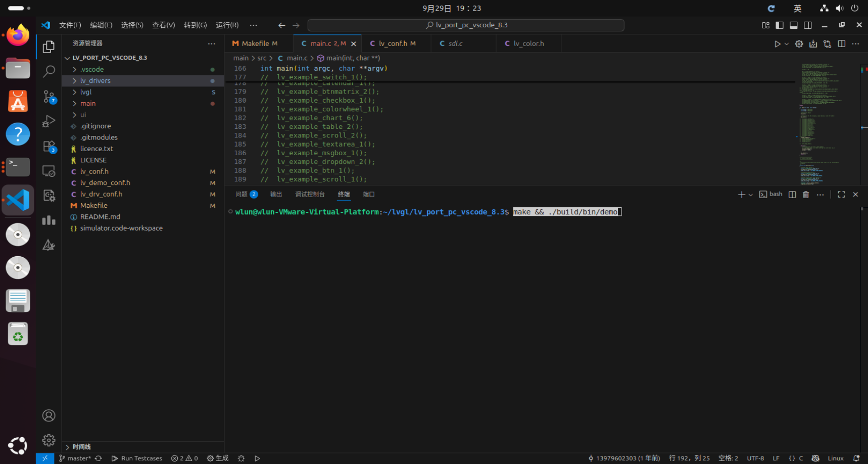Open the Accounts icon near bottom left
The image size is (868, 464).
click(49, 415)
